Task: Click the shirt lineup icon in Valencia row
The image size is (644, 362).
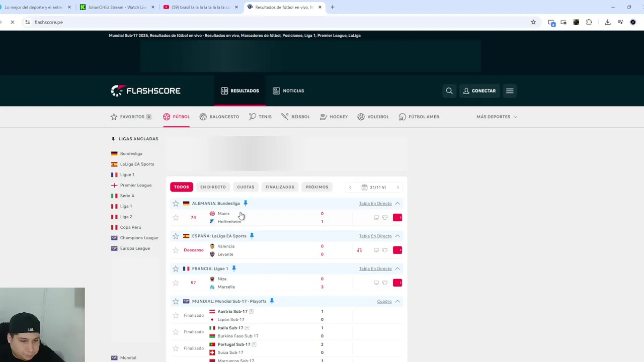Action: pyautogui.click(x=385, y=250)
